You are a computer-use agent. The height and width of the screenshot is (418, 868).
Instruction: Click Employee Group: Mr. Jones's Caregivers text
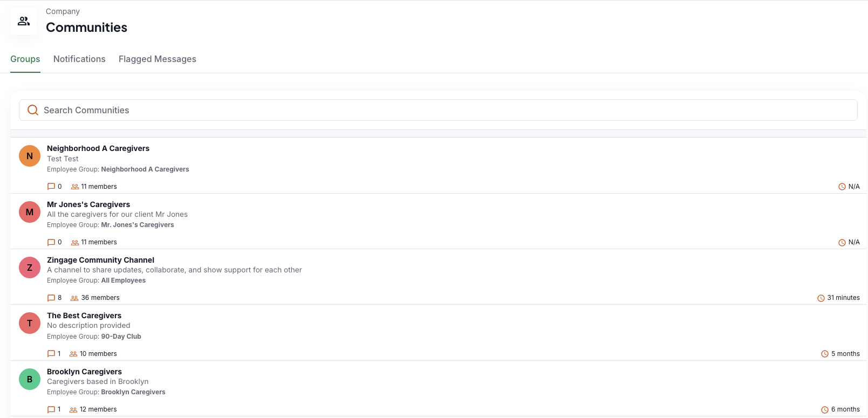pos(110,225)
